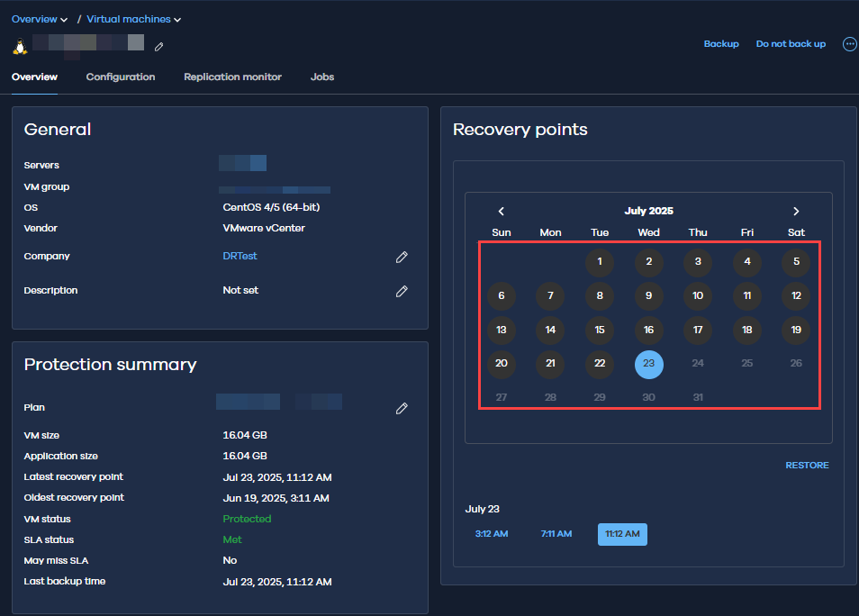Select July 12 in the calendar
Screen dimensions: 859x616
(x=796, y=296)
